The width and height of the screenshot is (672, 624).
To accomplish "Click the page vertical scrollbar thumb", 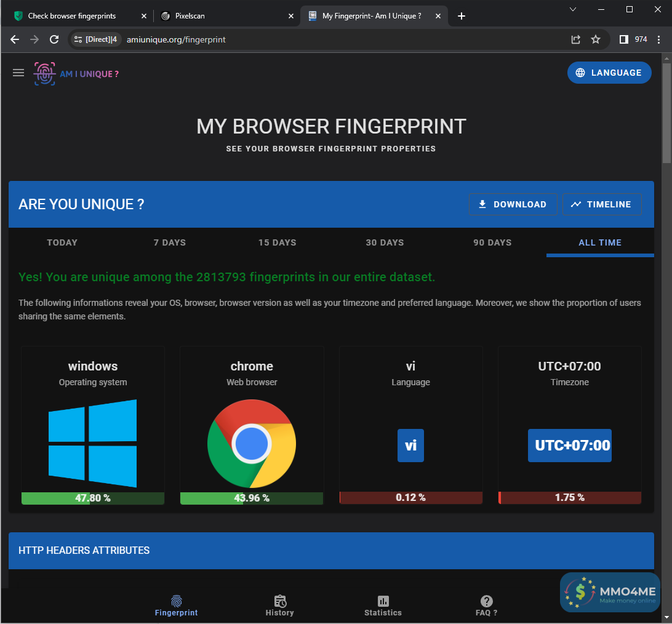I will (x=666, y=113).
